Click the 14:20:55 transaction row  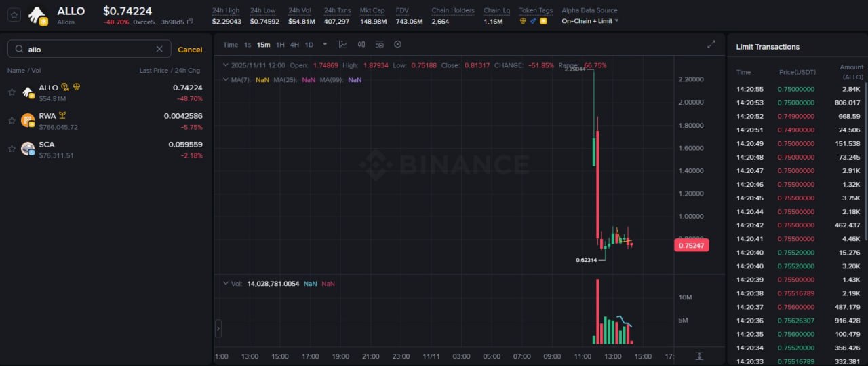798,89
